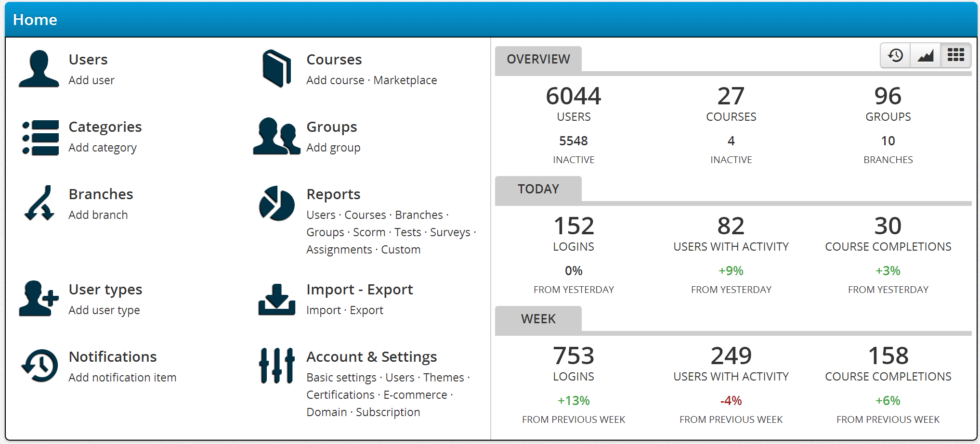Switch to the WEEK statistics tab
The width and height of the screenshot is (980, 444).
[x=537, y=318]
